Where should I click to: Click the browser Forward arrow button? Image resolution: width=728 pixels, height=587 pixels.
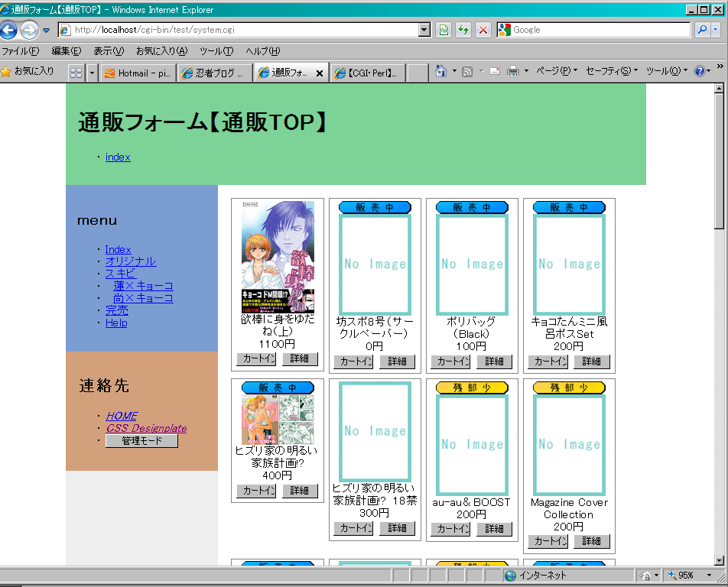(29, 30)
